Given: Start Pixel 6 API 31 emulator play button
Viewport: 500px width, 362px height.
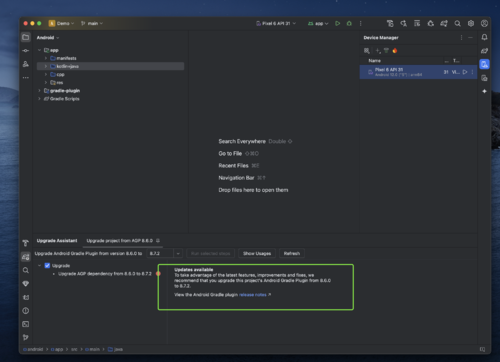Looking at the screenshot, I should click(465, 72).
